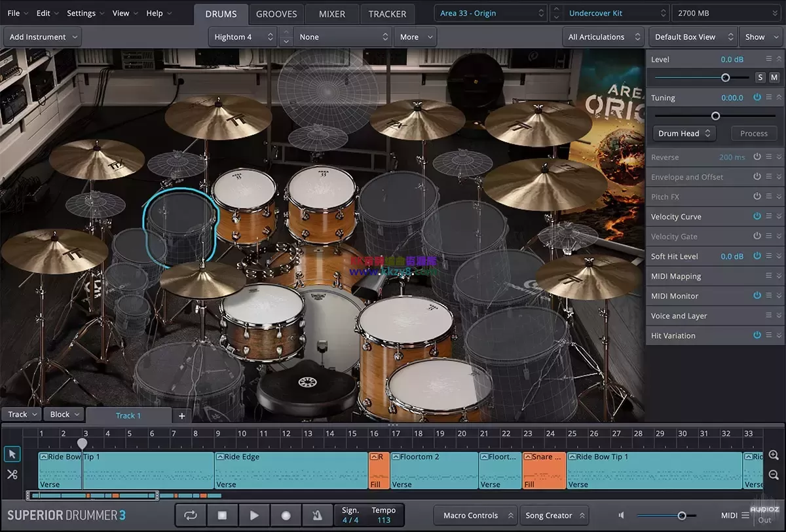This screenshot has width=786, height=532.
Task: Toggle the Hit Variation power button
Action: click(x=757, y=335)
